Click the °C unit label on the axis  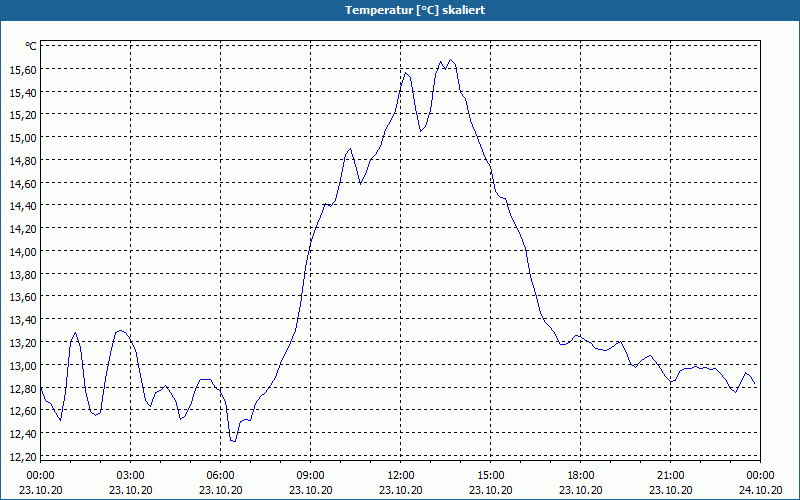(x=31, y=46)
